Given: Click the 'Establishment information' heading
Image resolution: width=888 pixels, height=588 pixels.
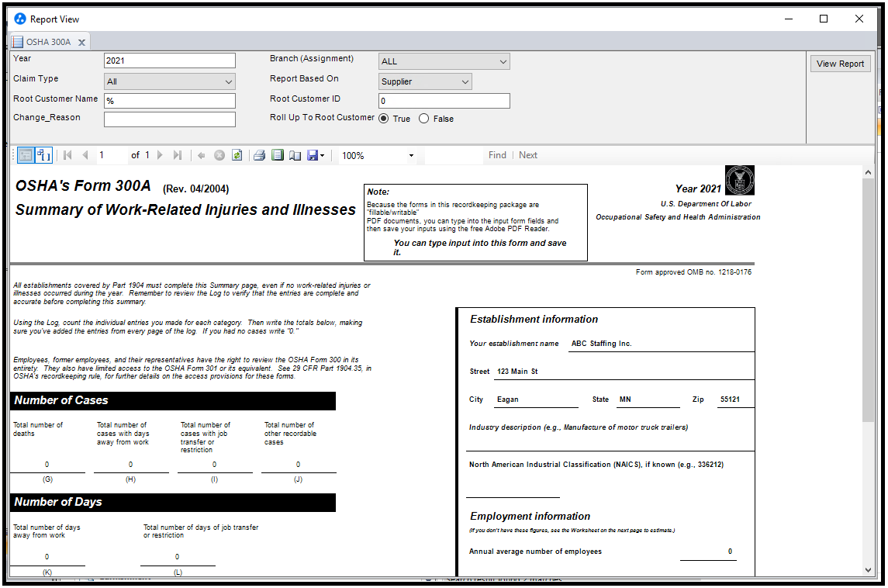Looking at the screenshot, I should pyautogui.click(x=534, y=320).
